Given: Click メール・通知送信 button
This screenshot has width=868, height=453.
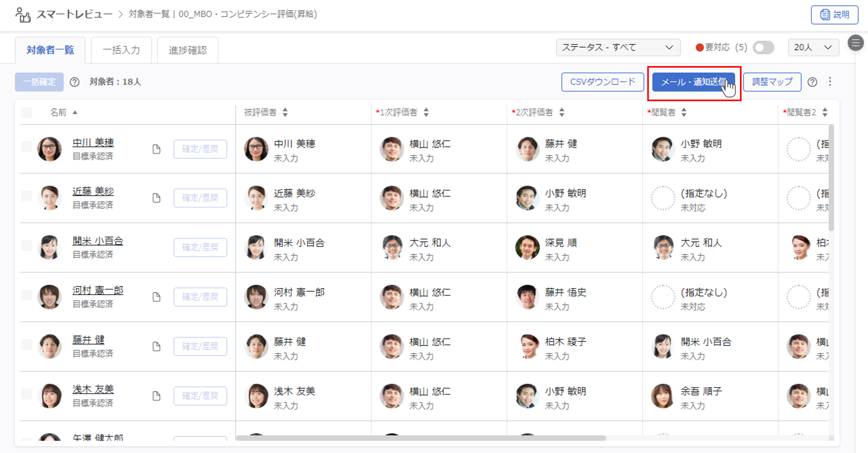Looking at the screenshot, I should pos(693,82).
